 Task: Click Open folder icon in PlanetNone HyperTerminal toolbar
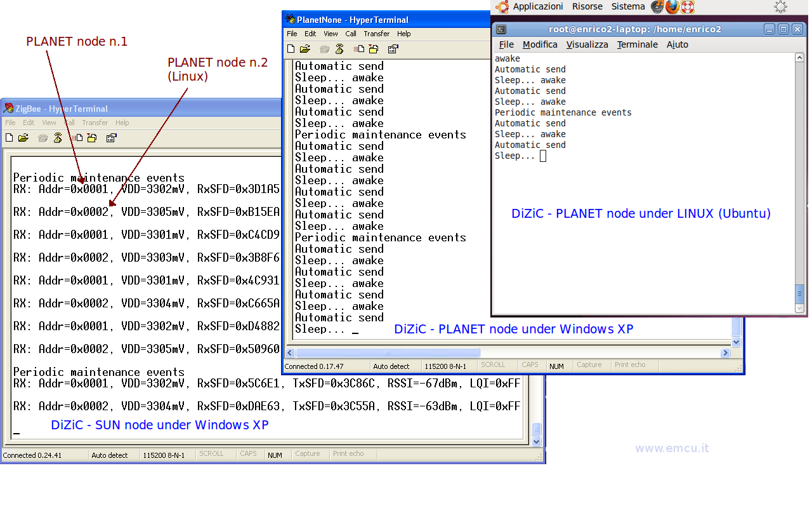pyautogui.click(x=305, y=49)
